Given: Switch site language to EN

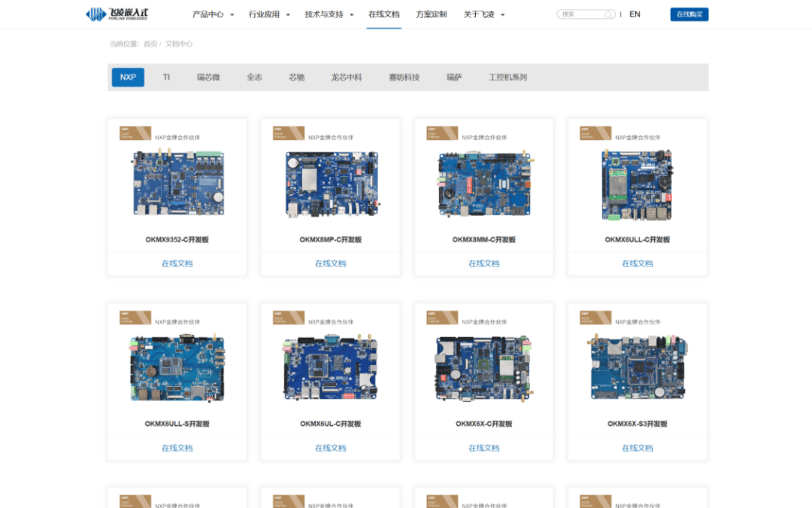Looking at the screenshot, I should tap(635, 14).
